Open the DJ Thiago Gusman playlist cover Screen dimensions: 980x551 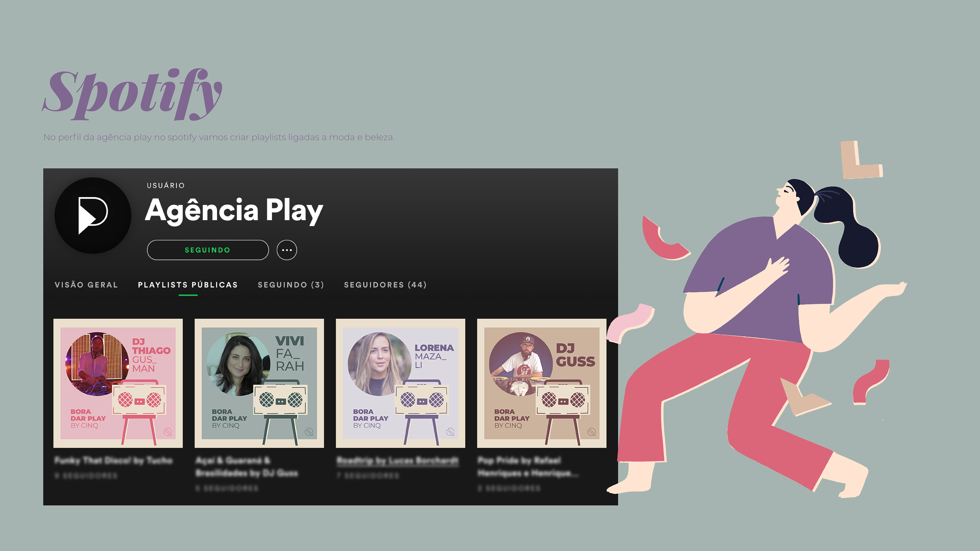pyautogui.click(x=118, y=383)
